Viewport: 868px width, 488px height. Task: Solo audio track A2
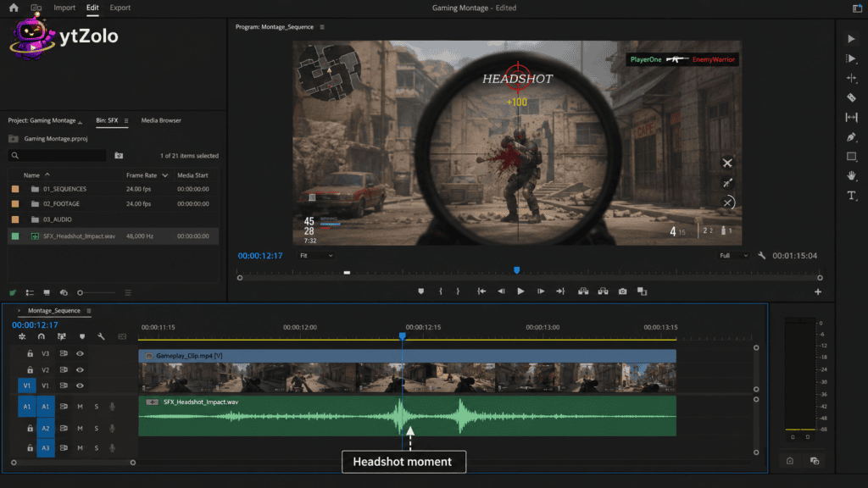coord(97,428)
